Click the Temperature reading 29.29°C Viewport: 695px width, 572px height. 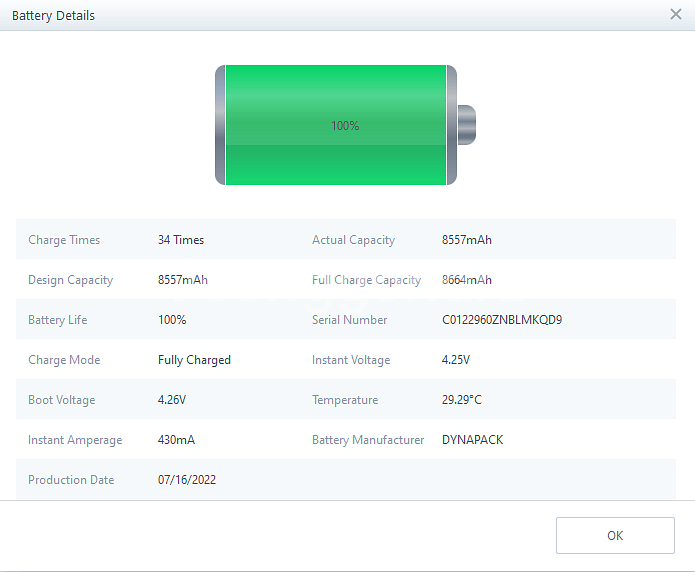click(462, 400)
